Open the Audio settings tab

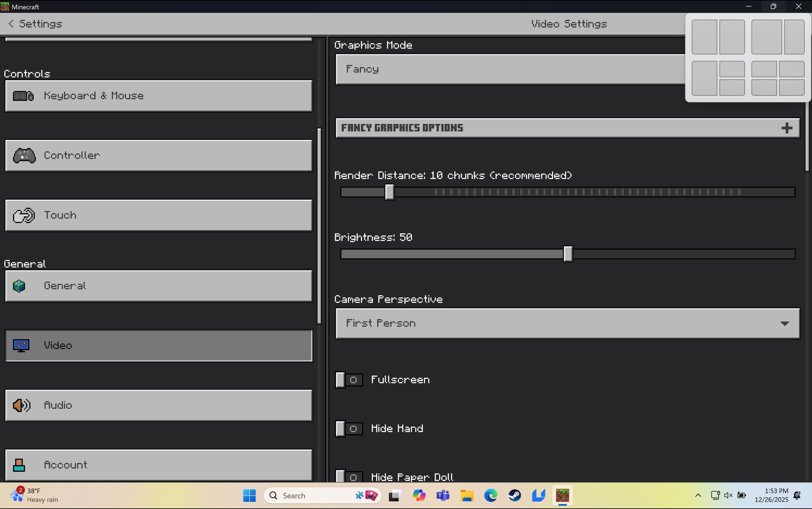tap(159, 405)
